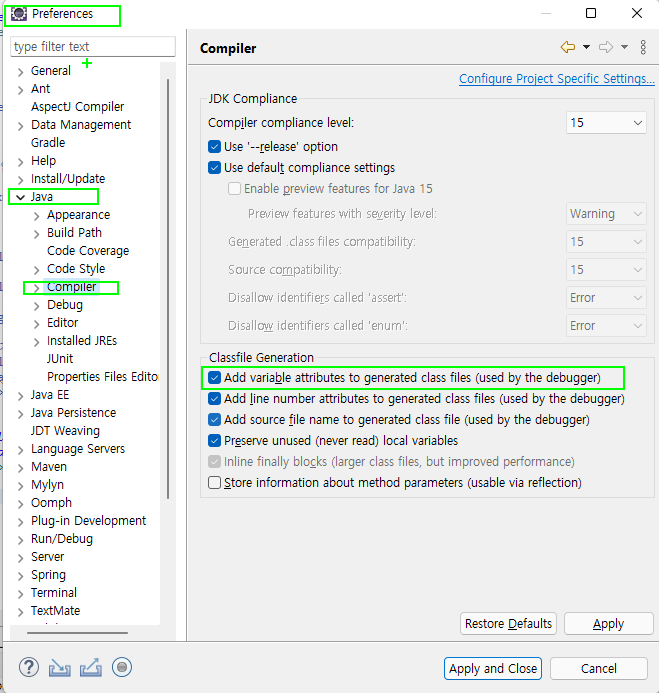659x693 pixels.
Task: Expand the Build Path node arrow
Action: click(37, 234)
